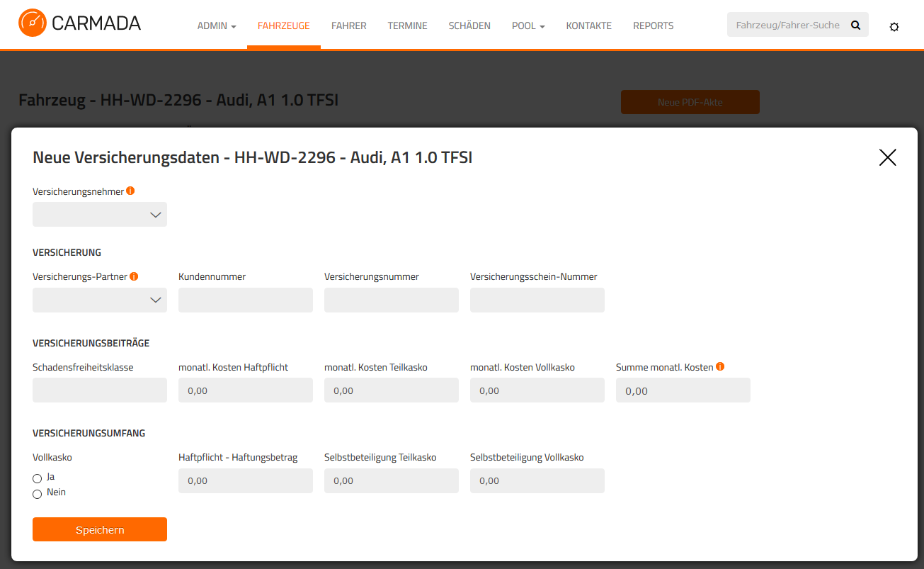Switch to the Termine tab
This screenshot has height=569, width=924.
[x=408, y=26]
